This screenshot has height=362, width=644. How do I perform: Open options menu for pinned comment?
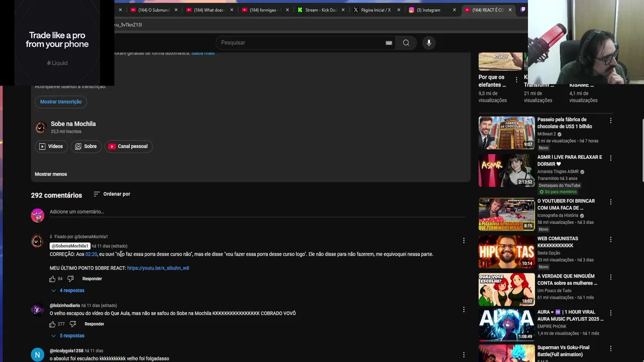(464, 241)
